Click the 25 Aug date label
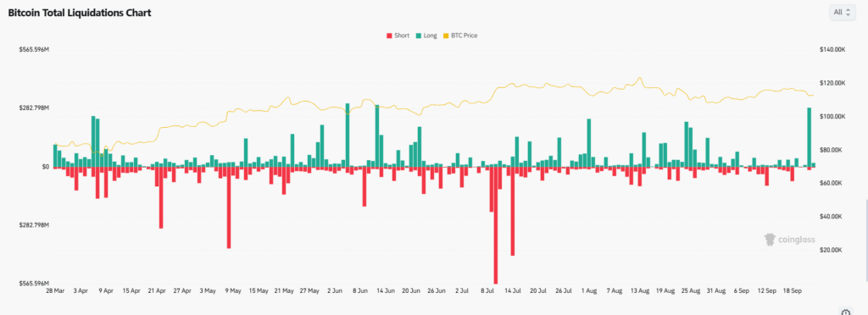 click(x=691, y=290)
